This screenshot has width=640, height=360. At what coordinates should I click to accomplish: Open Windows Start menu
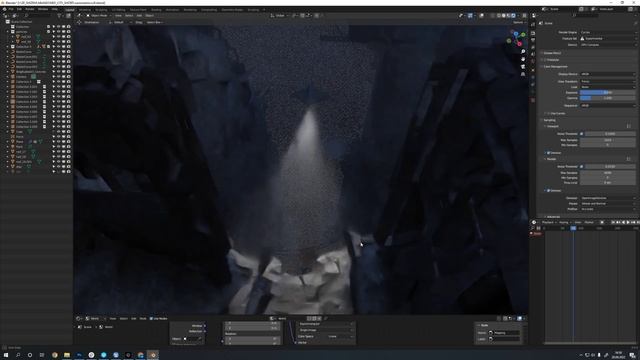(x=6, y=355)
